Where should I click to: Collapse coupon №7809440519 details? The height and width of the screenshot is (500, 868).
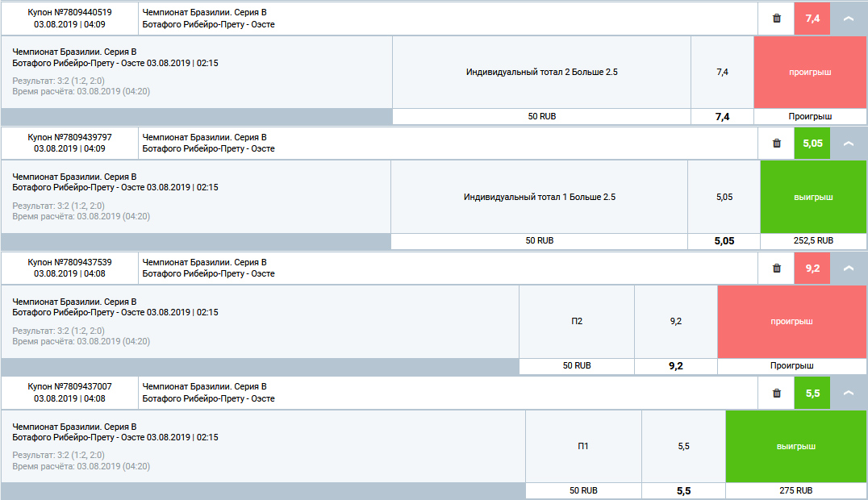click(x=848, y=19)
